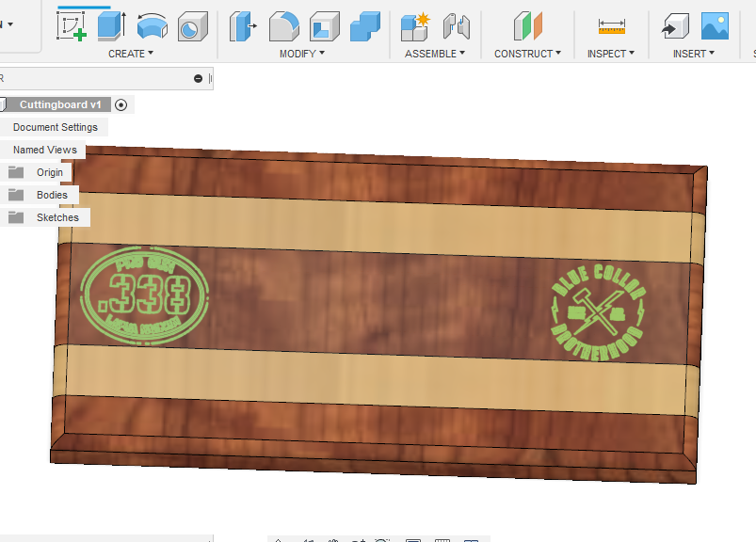
Task: Select the Hole tool
Action: (x=192, y=26)
